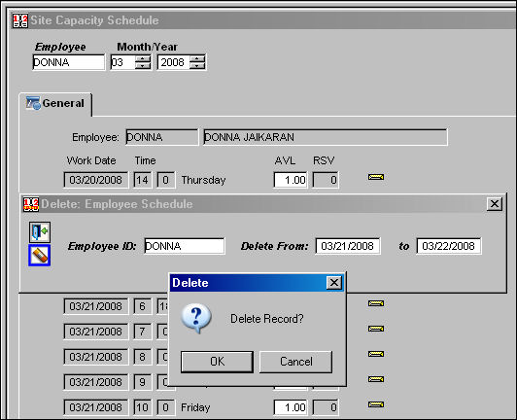517x420 pixels.
Task: Click yellow icon on 03/21/2008 time 9 row
Action: pyautogui.click(x=376, y=379)
